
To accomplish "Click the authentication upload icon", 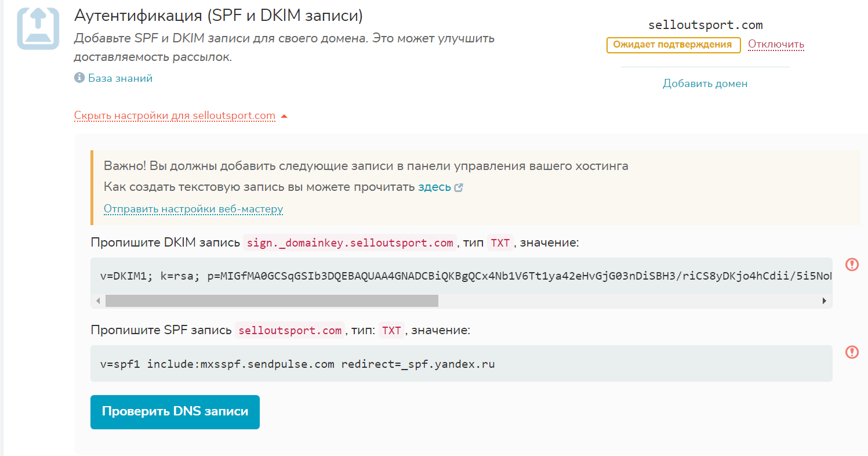I will [x=38, y=28].
